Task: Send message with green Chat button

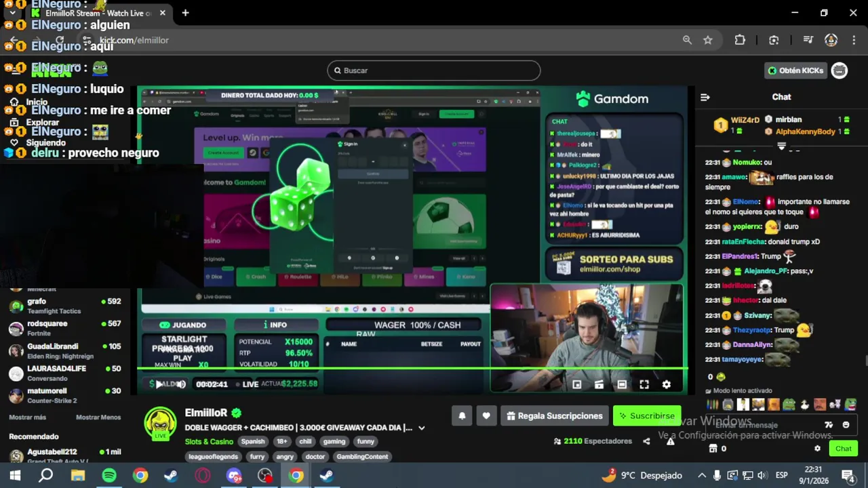Action: click(x=843, y=449)
